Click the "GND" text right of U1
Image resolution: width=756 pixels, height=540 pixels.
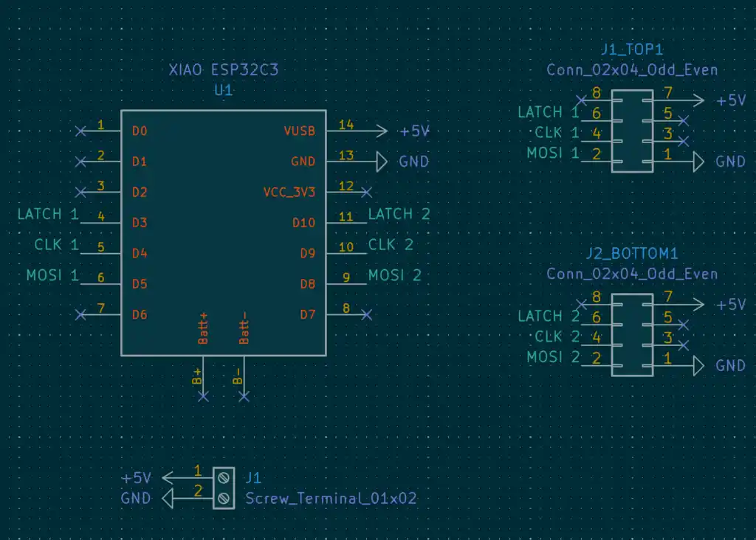[413, 162]
